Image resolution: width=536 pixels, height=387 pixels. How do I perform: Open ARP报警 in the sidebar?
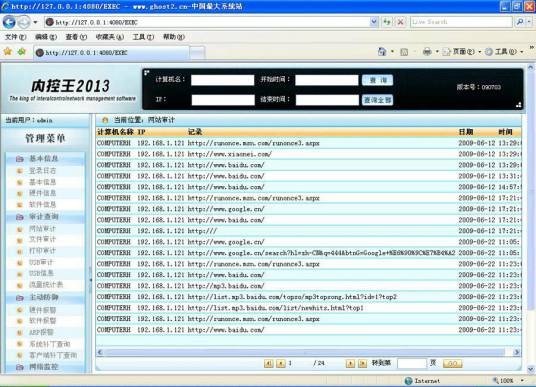pyautogui.click(x=41, y=332)
